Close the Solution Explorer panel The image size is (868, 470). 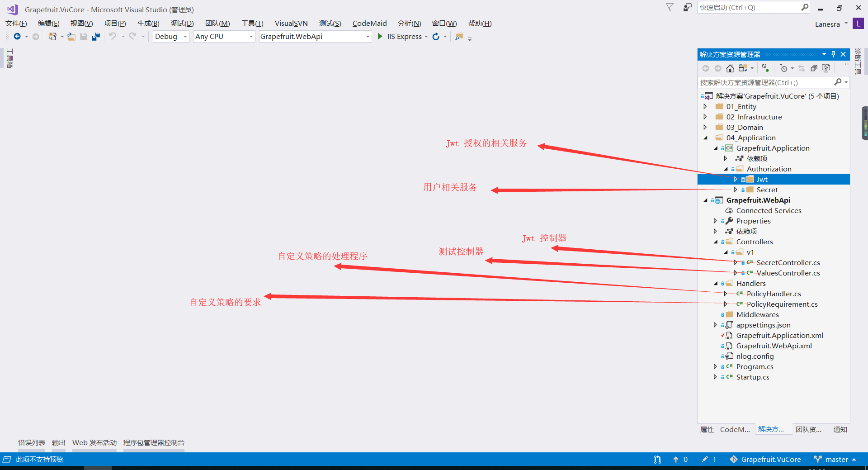(843, 54)
